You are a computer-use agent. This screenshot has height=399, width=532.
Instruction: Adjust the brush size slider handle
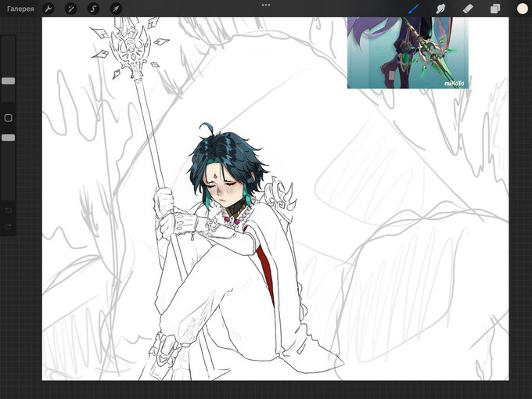(x=8, y=81)
